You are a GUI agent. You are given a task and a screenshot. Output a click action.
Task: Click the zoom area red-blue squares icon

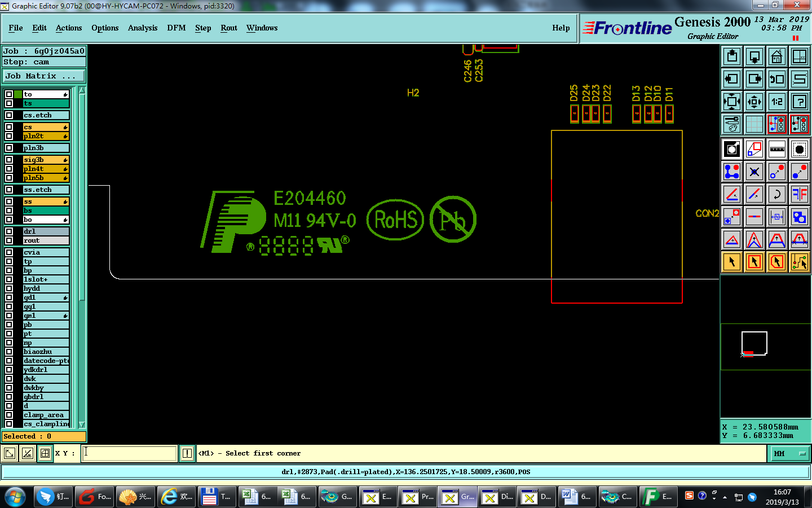point(732,217)
